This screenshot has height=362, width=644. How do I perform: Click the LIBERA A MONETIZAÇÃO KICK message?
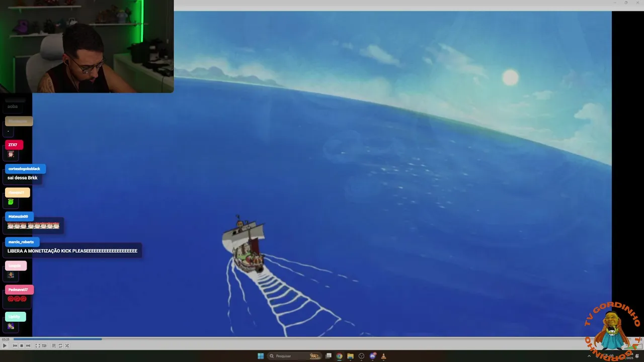coord(72,251)
